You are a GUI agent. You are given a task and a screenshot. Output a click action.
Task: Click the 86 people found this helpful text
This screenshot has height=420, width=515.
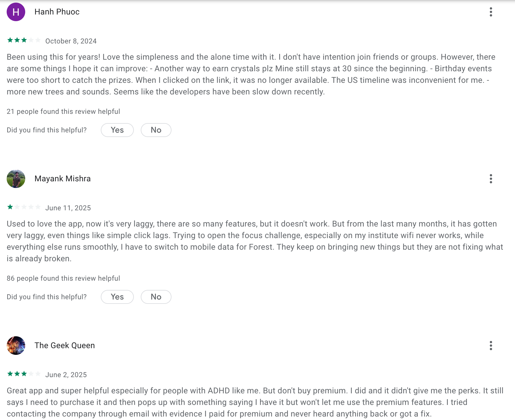63,278
